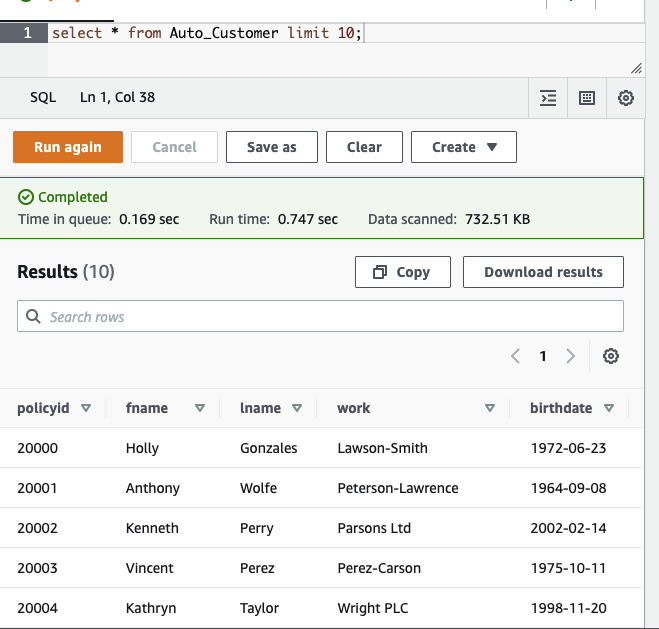This screenshot has width=659, height=629.
Task: Sort results by policyid column arrow
Action: click(x=86, y=408)
